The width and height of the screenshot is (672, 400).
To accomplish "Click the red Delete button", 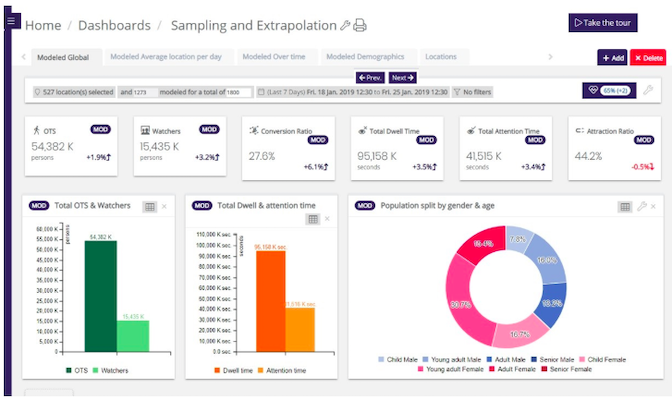I will 648,58.
